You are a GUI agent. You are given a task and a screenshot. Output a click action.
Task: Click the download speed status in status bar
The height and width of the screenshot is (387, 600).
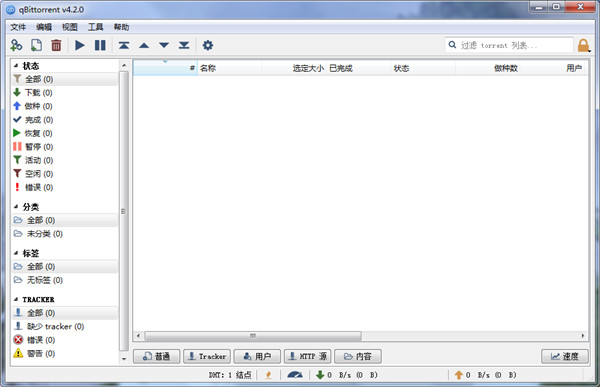tap(347, 375)
